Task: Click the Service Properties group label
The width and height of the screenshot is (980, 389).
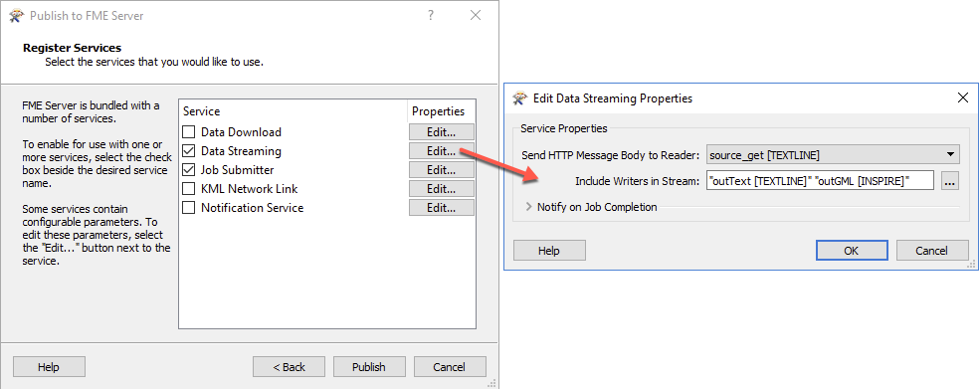Action: [x=564, y=128]
